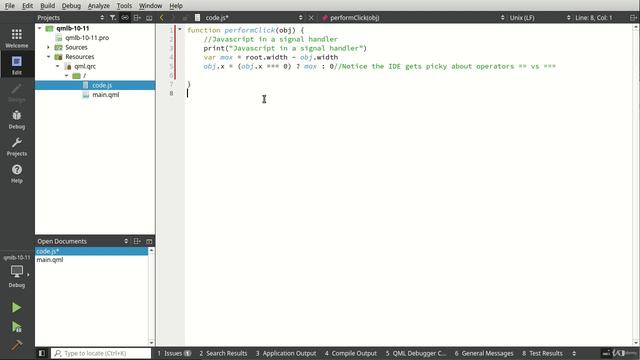Split the editor view at top right

(x=633, y=18)
